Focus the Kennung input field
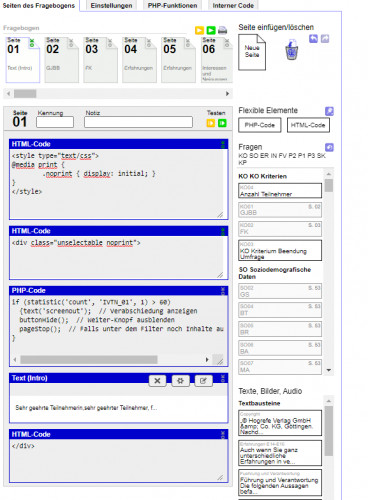The image size is (368, 500). click(55, 122)
